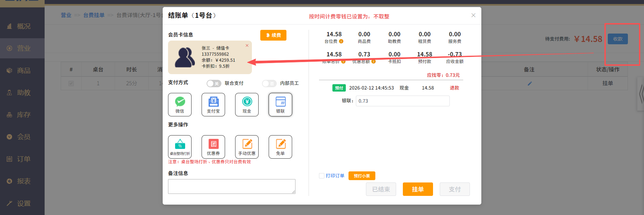Click the 预打小票 pre-print receipt button
Screen dimensions: 644x215
[362, 176]
